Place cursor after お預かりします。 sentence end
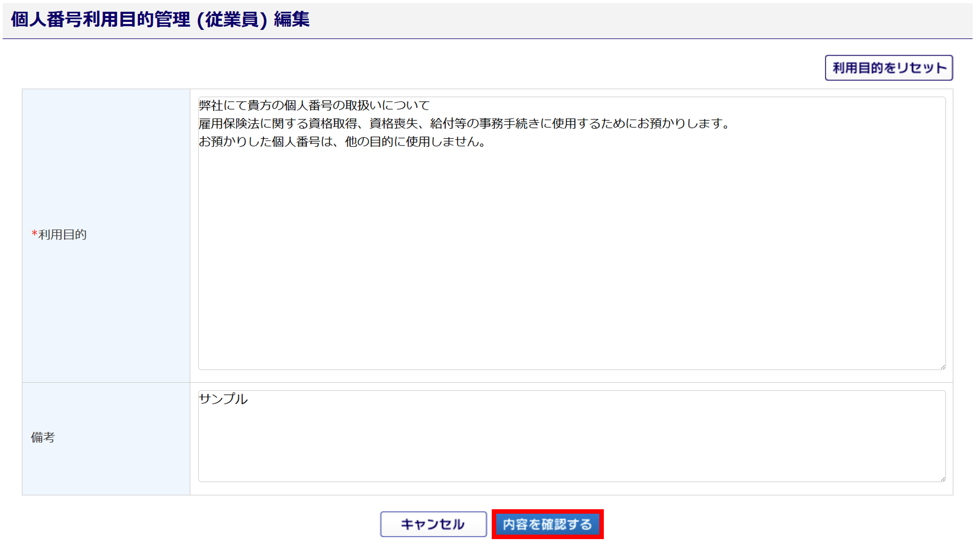Screen dimensions: 974x560 732,123
